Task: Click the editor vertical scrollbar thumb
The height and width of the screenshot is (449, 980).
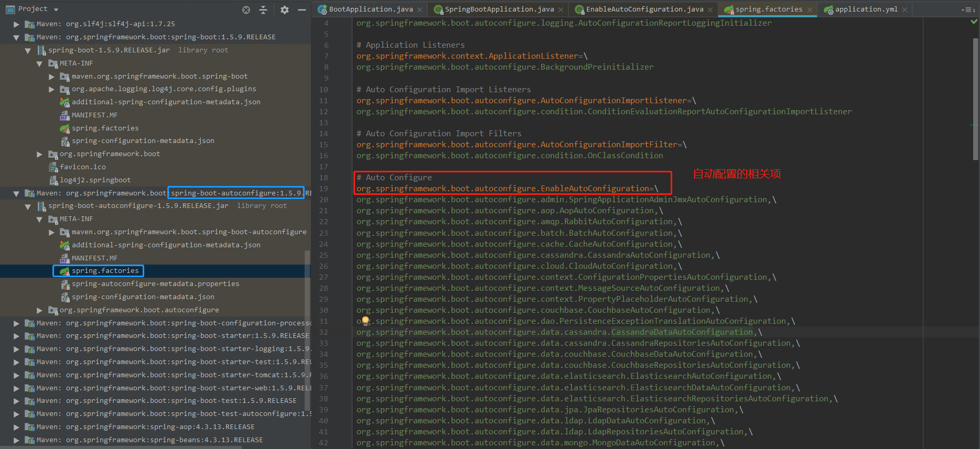Action: click(x=975, y=99)
